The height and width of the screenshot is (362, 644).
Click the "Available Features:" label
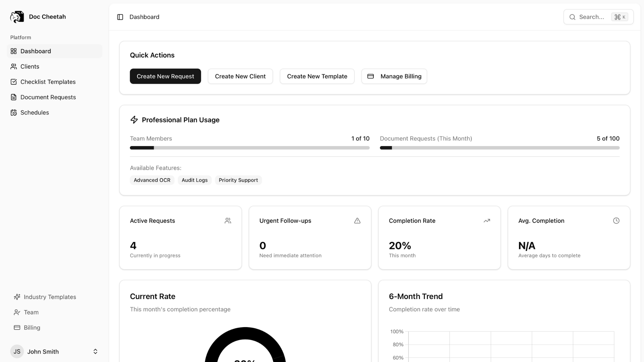[155, 168]
